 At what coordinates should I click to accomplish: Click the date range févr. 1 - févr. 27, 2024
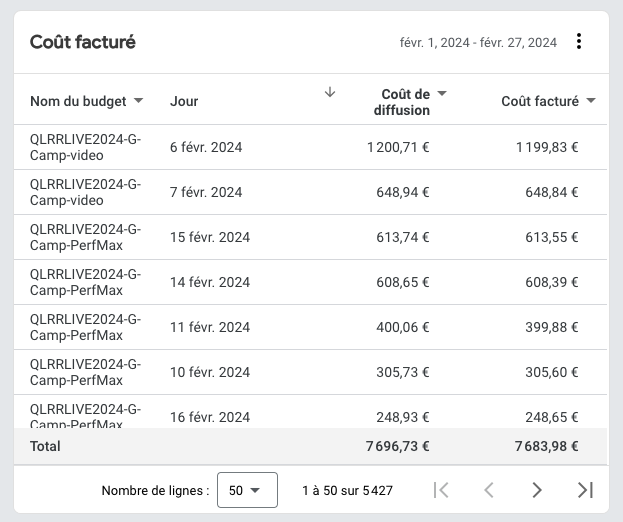click(478, 42)
